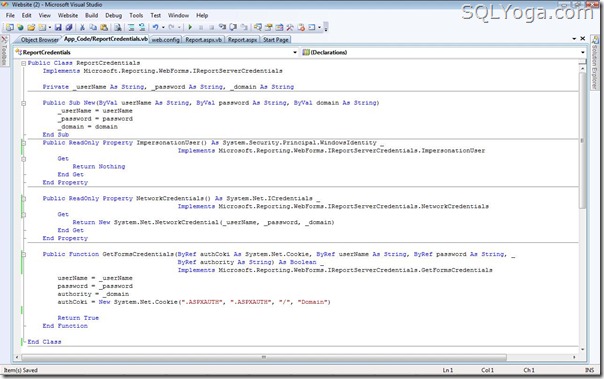Open the (Declarations) member combo box
This screenshot has height=379, width=604.
(443, 52)
